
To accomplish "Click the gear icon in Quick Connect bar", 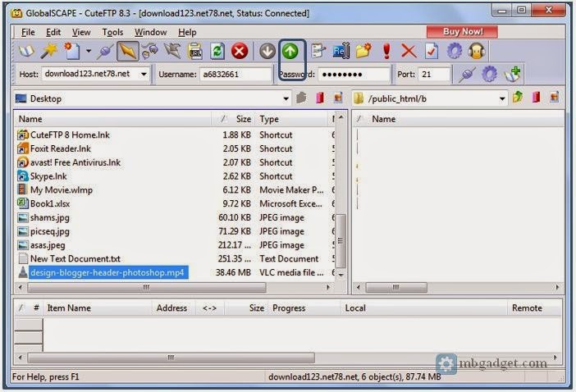I will 489,74.
